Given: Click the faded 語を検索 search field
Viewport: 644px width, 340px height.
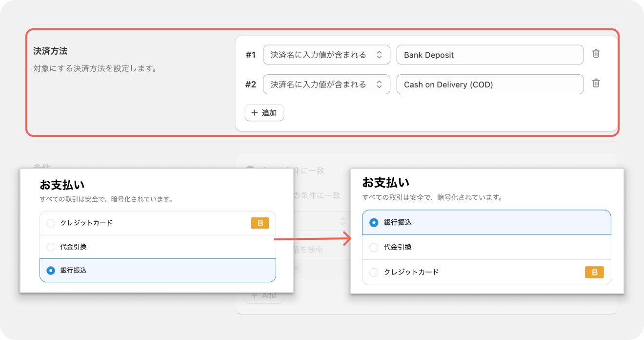Looking at the screenshot, I should tap(312, 250).
